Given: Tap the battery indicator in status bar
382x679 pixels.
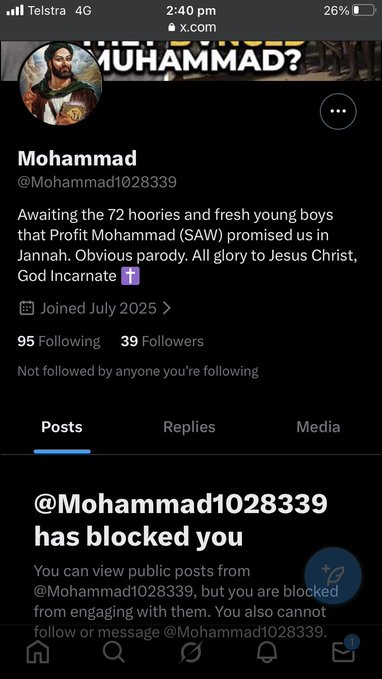Looking at the screenshot, I should (363, 10).
